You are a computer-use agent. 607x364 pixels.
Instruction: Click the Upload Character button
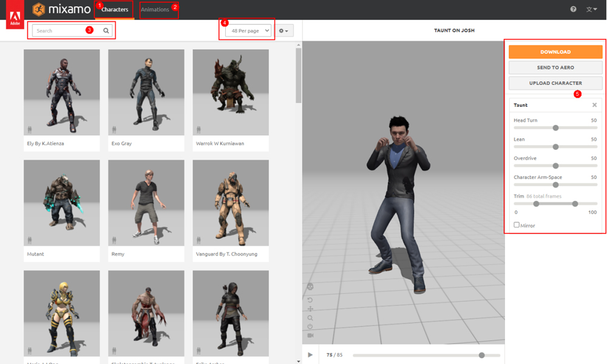[555, 83]
